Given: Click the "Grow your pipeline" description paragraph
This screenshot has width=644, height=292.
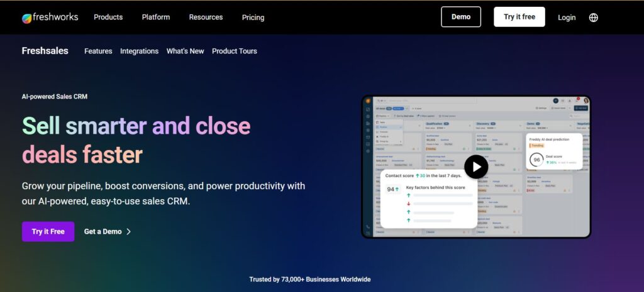Looking at the screenshot, I should (x=164, y=193).
